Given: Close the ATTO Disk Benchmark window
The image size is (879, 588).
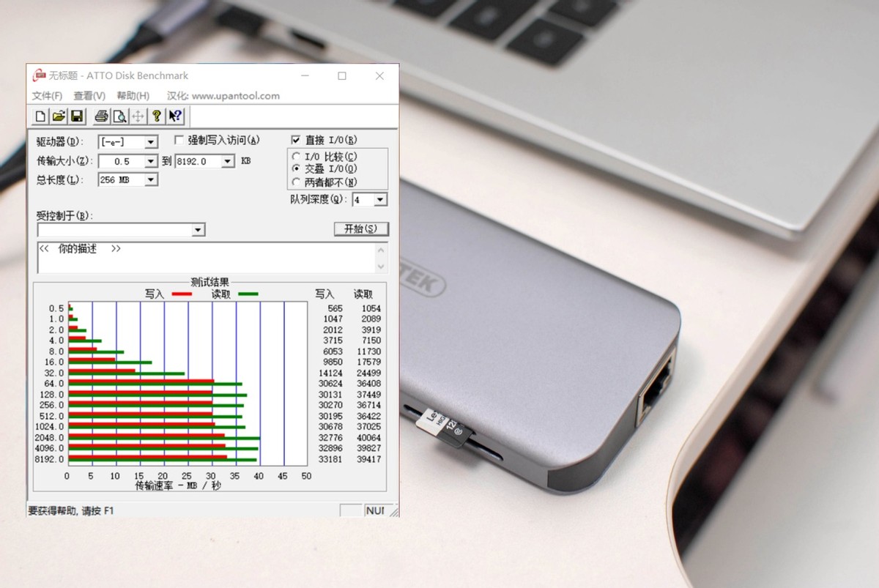Looking at the screenshot, I should coord(379,75).
